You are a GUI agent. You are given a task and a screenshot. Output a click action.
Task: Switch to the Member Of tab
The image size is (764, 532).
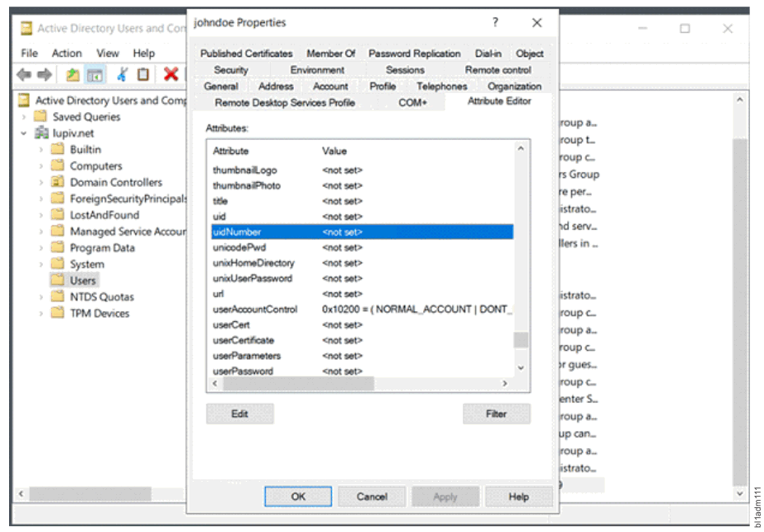pos(330,53)
